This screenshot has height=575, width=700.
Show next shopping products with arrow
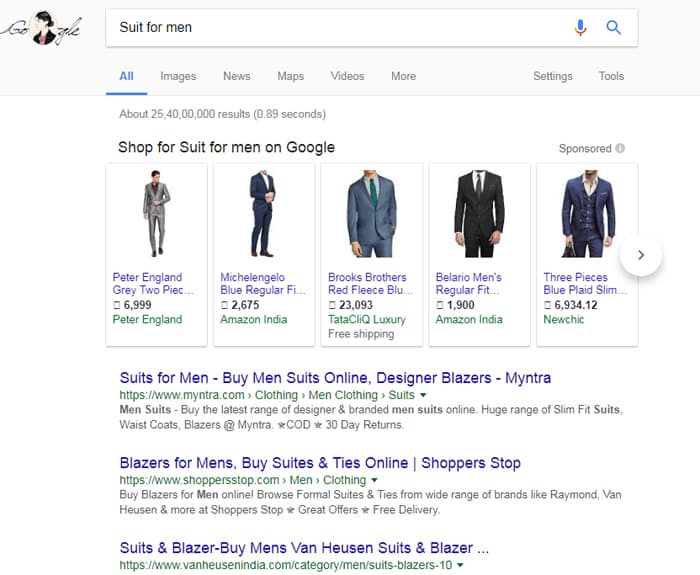tap(641, 255)
